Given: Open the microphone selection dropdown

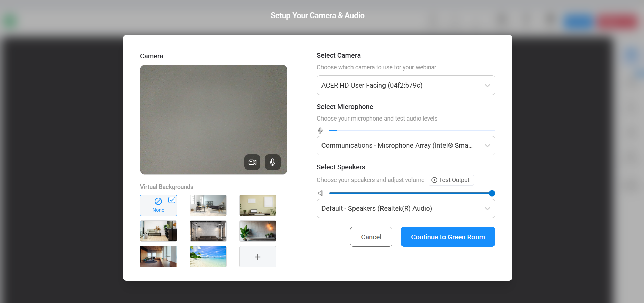Looking at the screenshot, I should click(x=487, y=145).
